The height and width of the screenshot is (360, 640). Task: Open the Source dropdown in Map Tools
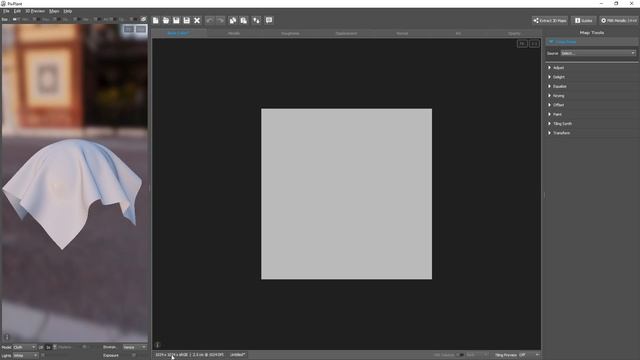598,53
